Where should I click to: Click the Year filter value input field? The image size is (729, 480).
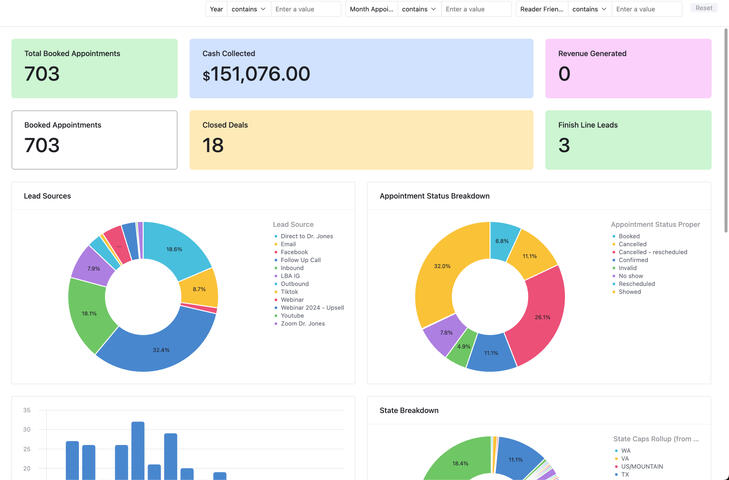click(x=305, y=9)
